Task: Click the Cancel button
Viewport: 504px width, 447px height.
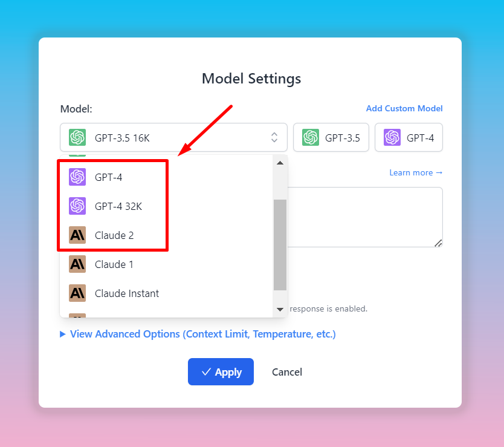Action: (287, 372)
